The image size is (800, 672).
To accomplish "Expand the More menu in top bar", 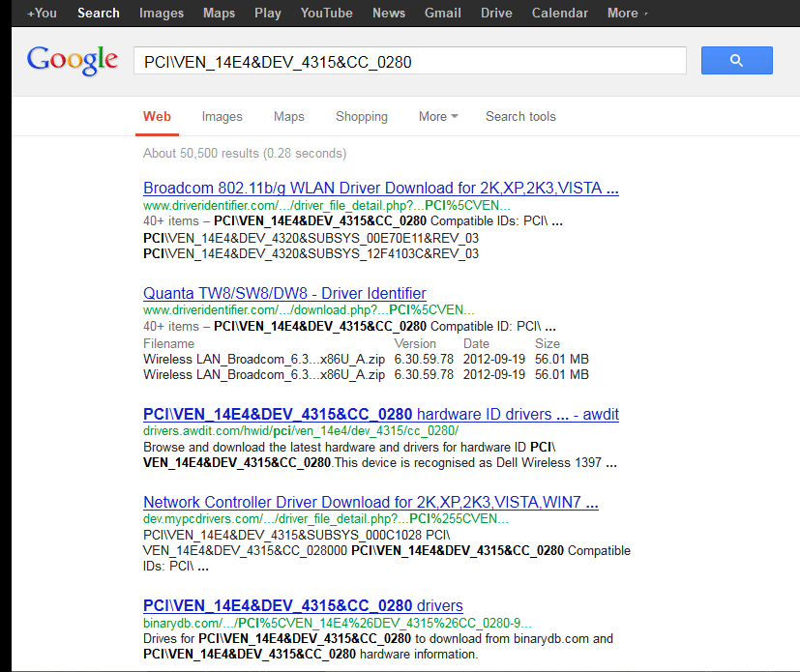I will (x=627, y=13).
